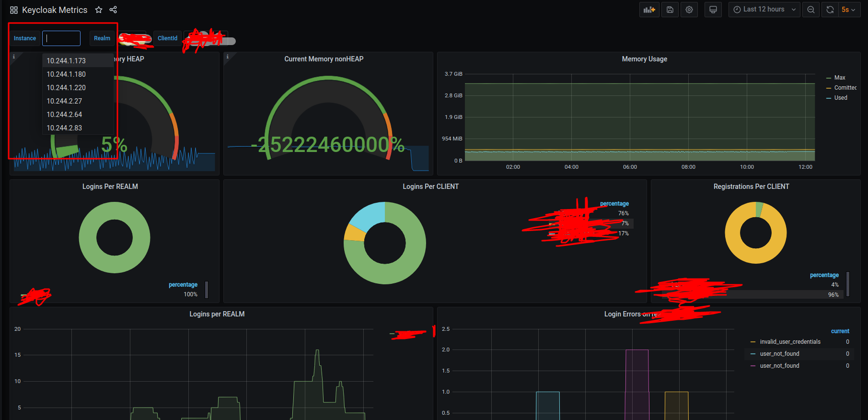Show info icon on Memory nonHEAP panel
Viewport: 868px width, 420px height.
pos(227,57)
